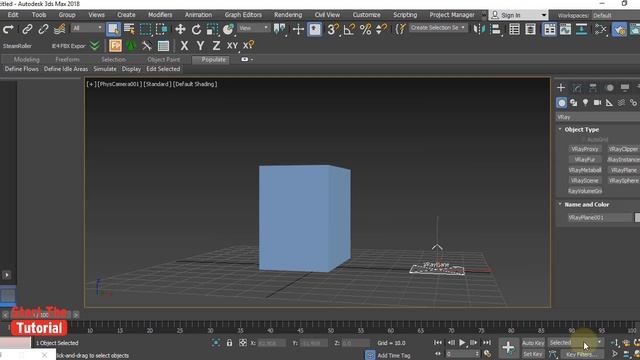Select Cameras category icon
This screenshot has width=640, height=360.
point(597,103)
